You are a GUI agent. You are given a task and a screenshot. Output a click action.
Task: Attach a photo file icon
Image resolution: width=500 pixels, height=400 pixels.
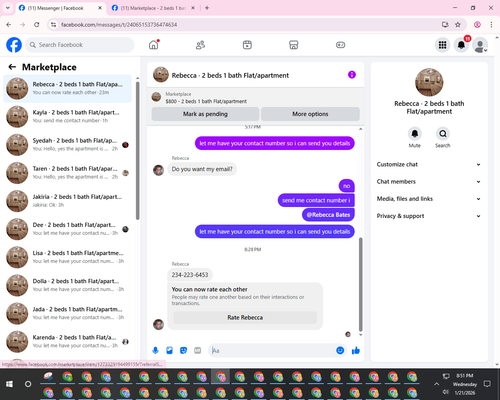coord(169,350)
